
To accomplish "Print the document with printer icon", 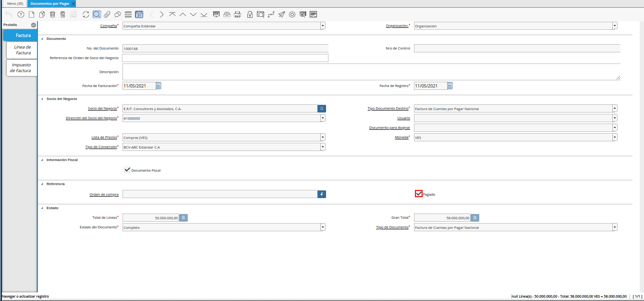I will [x=237, y=14].
